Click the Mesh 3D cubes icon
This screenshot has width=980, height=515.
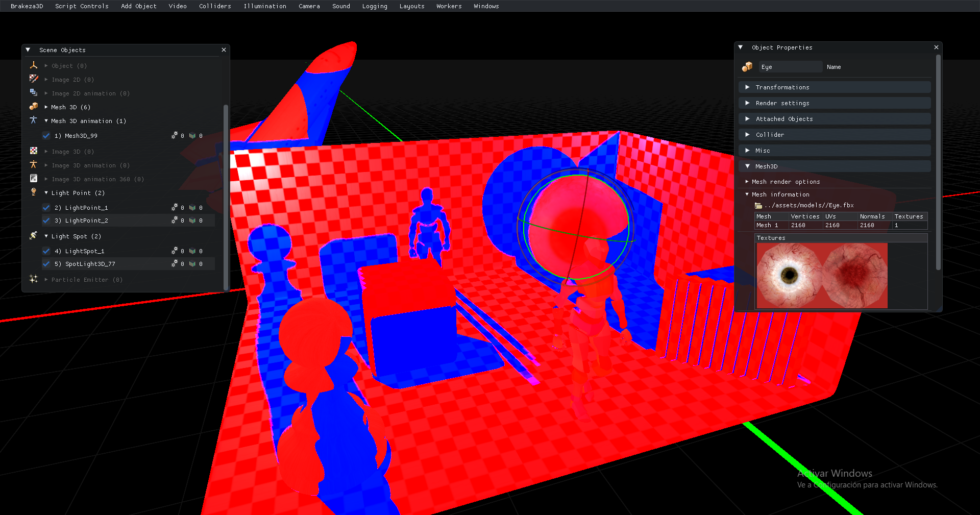34,107
